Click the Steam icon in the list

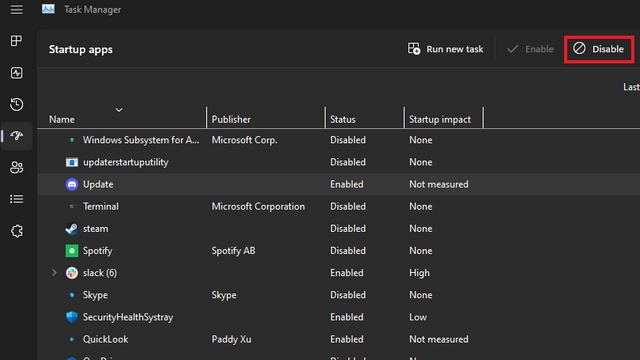(72, 229)
